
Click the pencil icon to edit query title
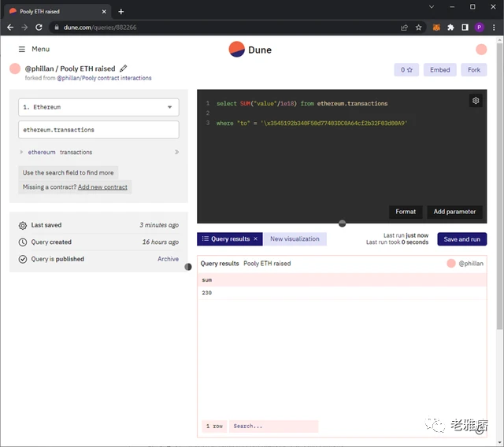point(124,68)
